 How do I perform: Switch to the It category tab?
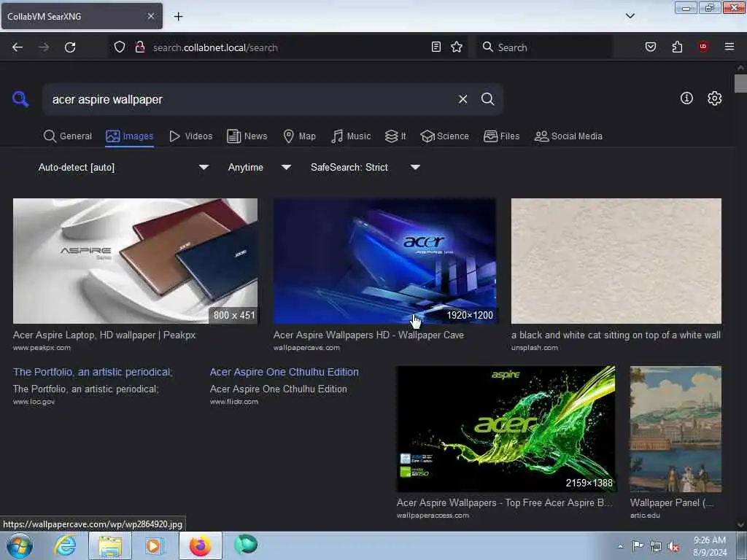click(x=395, y=136)
